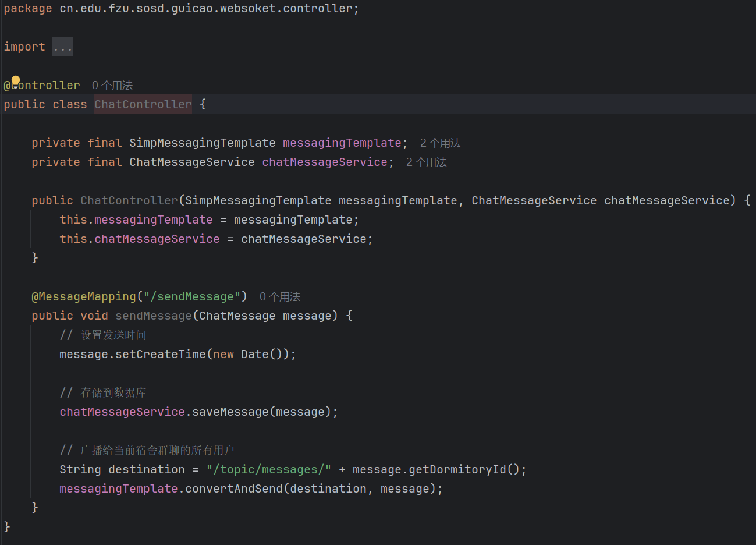Viewport: 756px width, 545px height.
Task: Open usages hint next to @MessageMapping
Action: 280,297
